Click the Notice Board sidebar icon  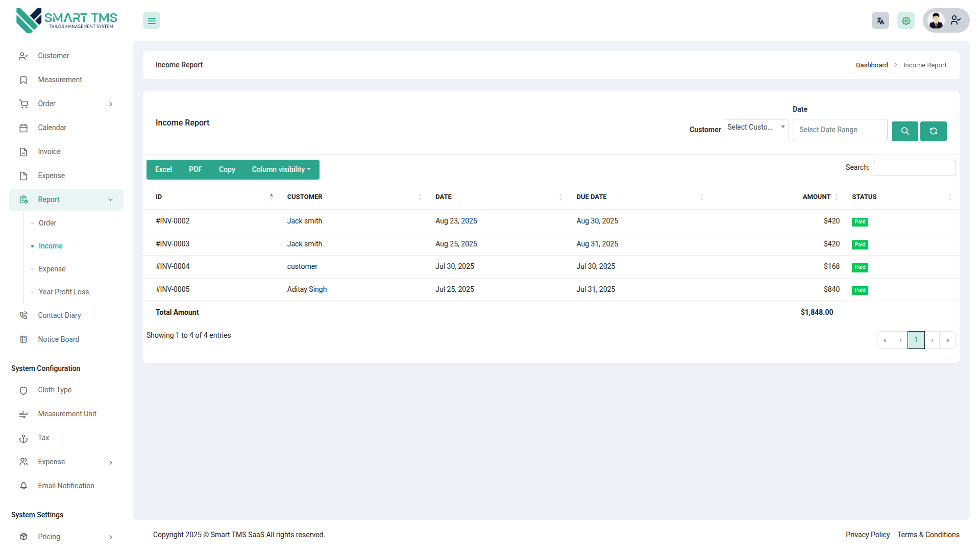23,339
